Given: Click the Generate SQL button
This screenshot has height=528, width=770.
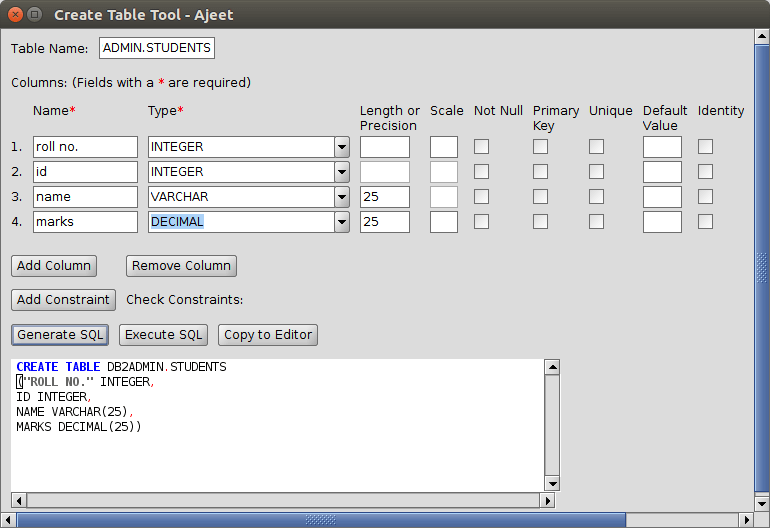Looking at the screenshot, I should [x=60, y=335].
